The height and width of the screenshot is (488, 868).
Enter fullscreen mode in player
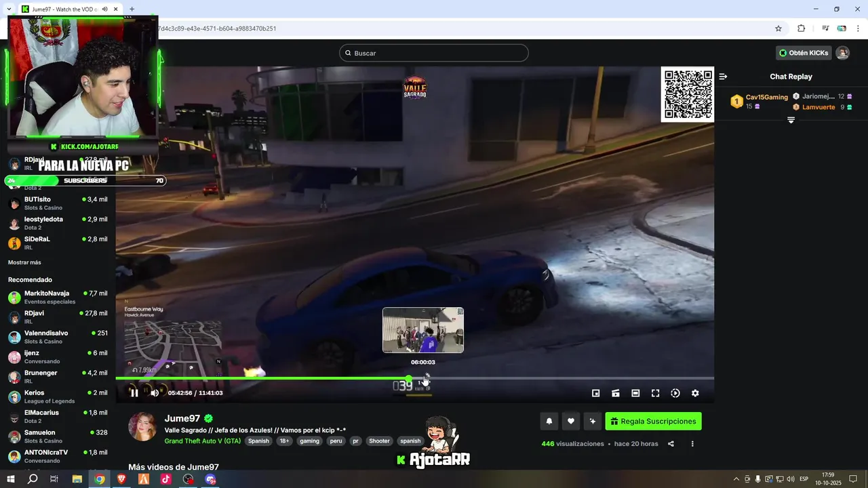point(655,393)
